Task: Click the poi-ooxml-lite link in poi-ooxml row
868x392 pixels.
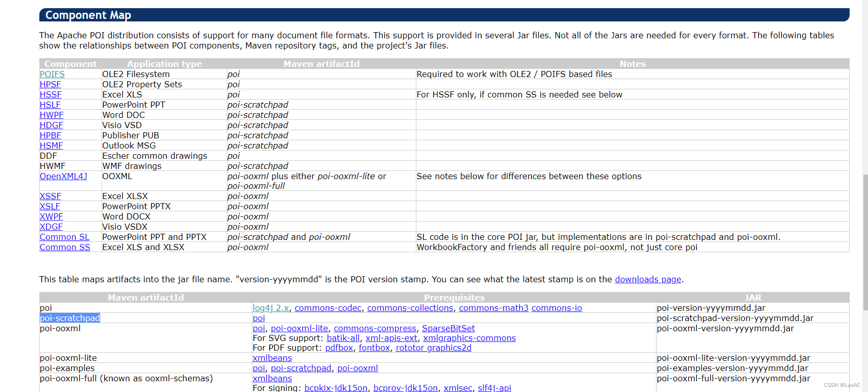Action: [x=299, y=328]
